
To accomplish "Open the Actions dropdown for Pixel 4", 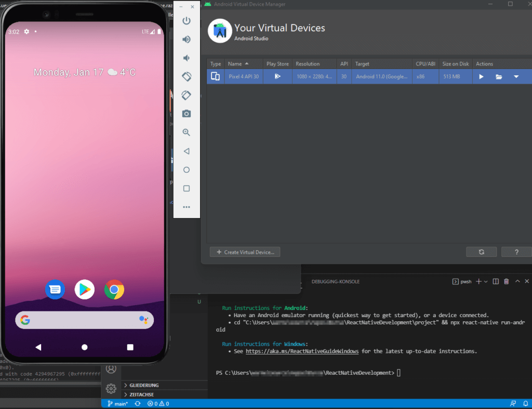I will pyautogui.click(x=515, y=76).
